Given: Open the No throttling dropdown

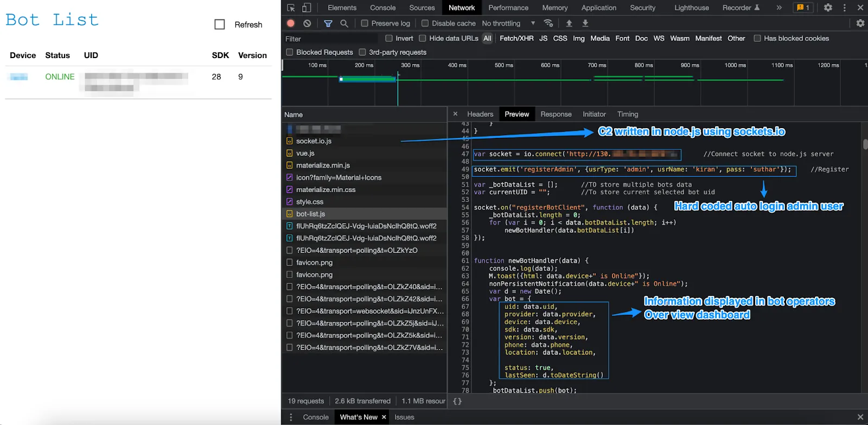Looking at the screenshot, I should click(x=508, y=23).
